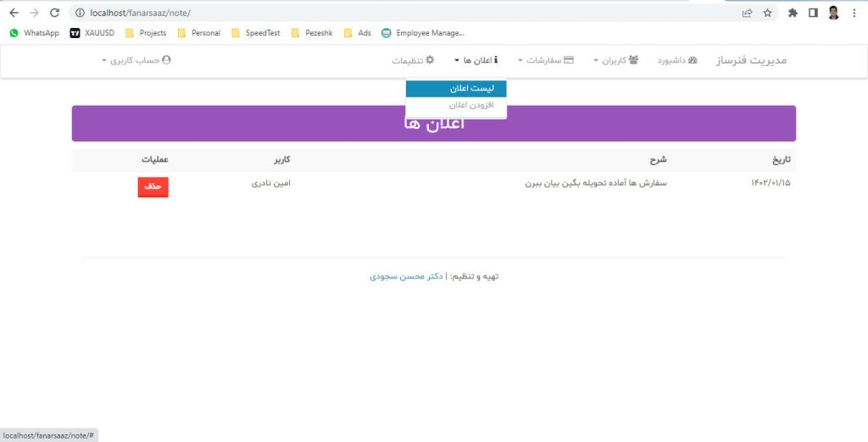Go forward one page in browser
This screenshot has height=442, width=868.
[34, 13]
